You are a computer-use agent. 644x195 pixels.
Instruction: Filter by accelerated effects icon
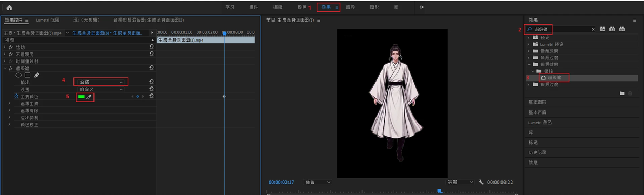[602, 29]
